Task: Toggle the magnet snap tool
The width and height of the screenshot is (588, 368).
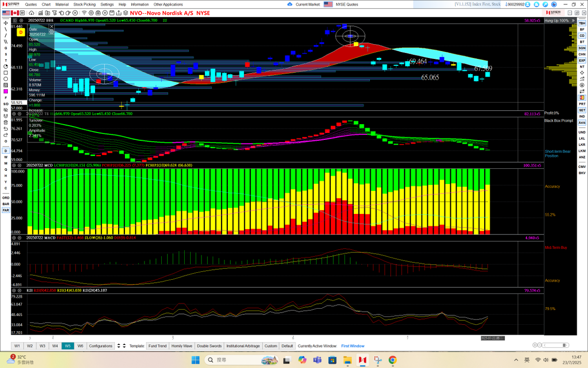Action: click(5, 116)
